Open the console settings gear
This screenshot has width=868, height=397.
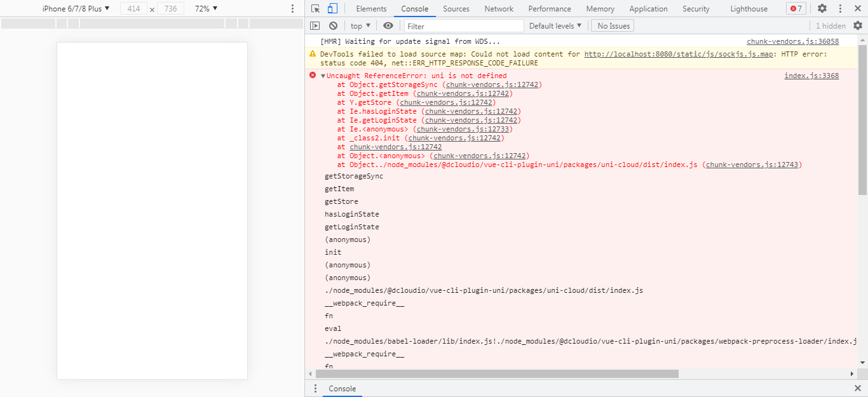pos(857,26)
